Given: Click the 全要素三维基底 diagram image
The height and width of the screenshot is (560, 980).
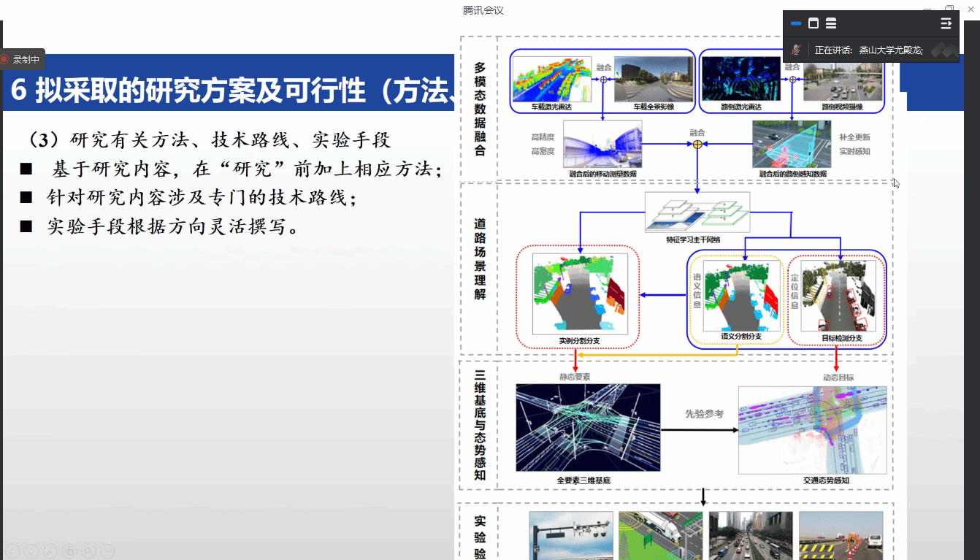Looking at the screenshot, I should (x=588, y=428).
